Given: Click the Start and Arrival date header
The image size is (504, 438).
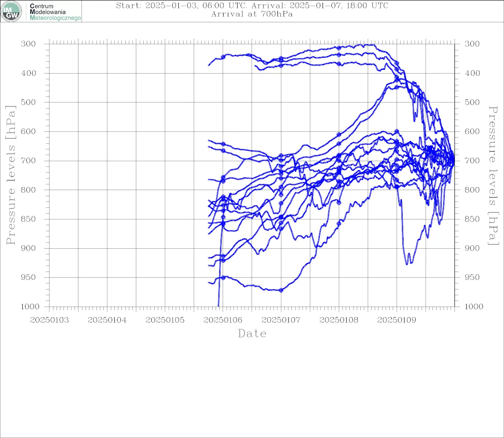Looking at the screenshot, I should pyautogui.click(x=252, y=5).
